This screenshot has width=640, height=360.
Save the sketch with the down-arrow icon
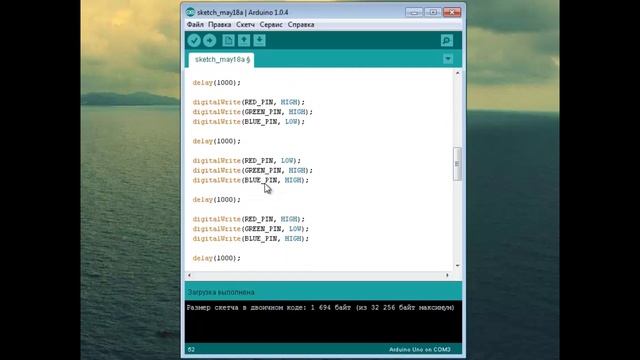[x=259, y=40]
